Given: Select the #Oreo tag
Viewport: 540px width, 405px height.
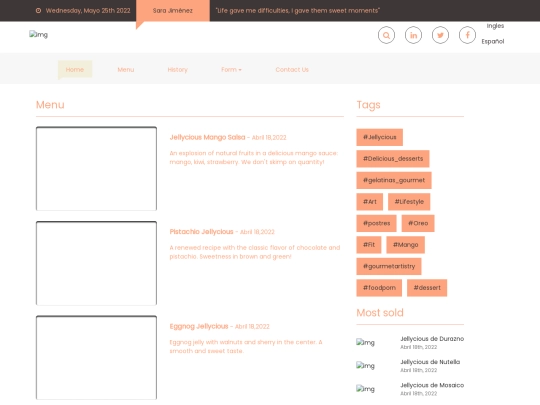Looking at the screenshot, I should point(418,223).
